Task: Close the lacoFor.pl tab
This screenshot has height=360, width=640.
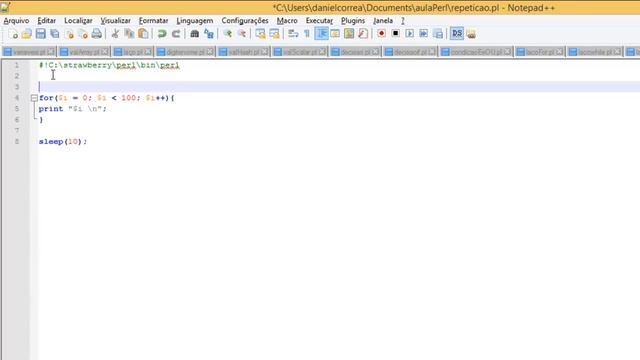Action: tap(559, 52)
